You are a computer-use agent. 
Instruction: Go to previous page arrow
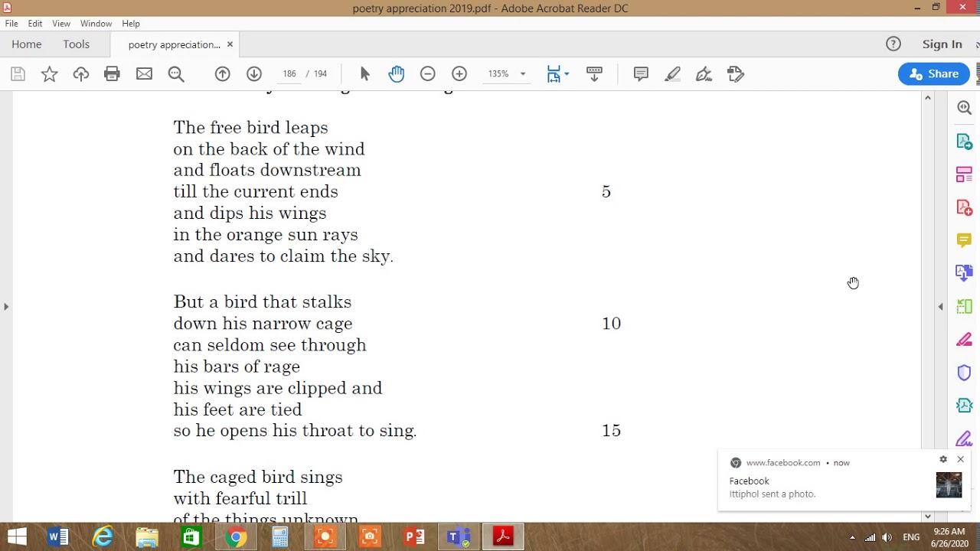[223, 74]
